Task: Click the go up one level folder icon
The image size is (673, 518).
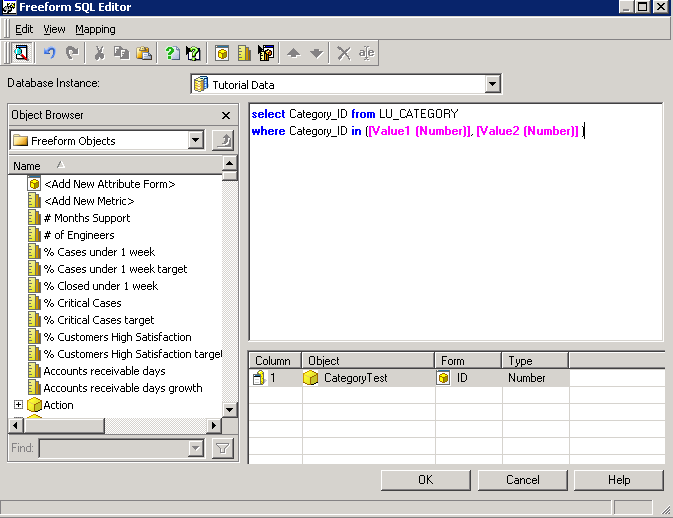Action: pyautogui.click(x=224, y=141)
